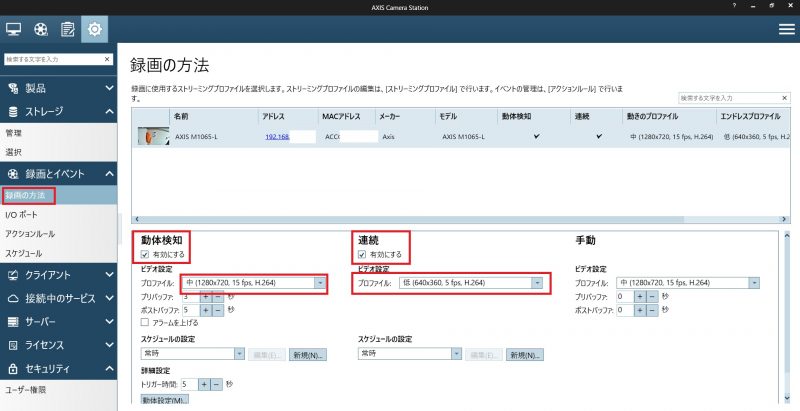Viewport: 800px width, 411px height.
Task: Open the configuration gear tab
Action: pyautogui.click(x=94, y=29)
